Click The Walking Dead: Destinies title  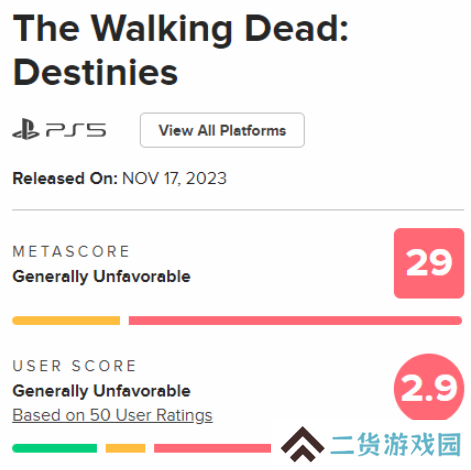(x=180, y=50)
